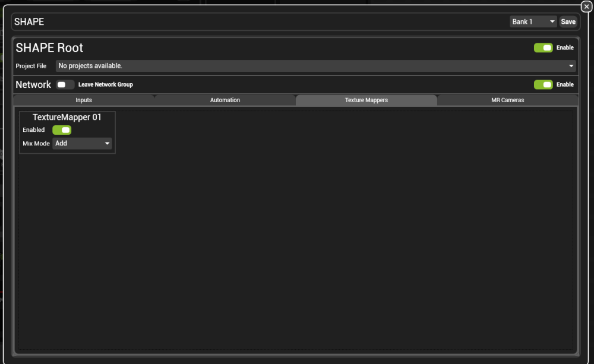Viewport: 594px width, 364px height.
Task: Click the Project File dropdown arrow
Action: (570, 66)
